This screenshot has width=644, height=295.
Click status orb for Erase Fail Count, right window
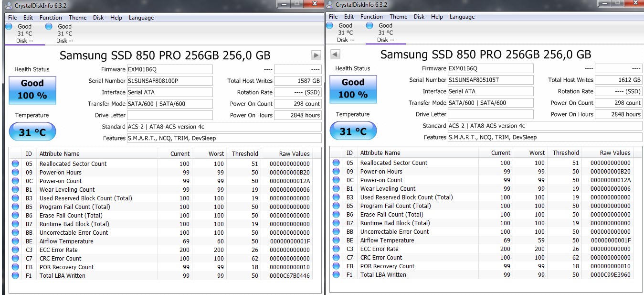[x=336, y=214]
